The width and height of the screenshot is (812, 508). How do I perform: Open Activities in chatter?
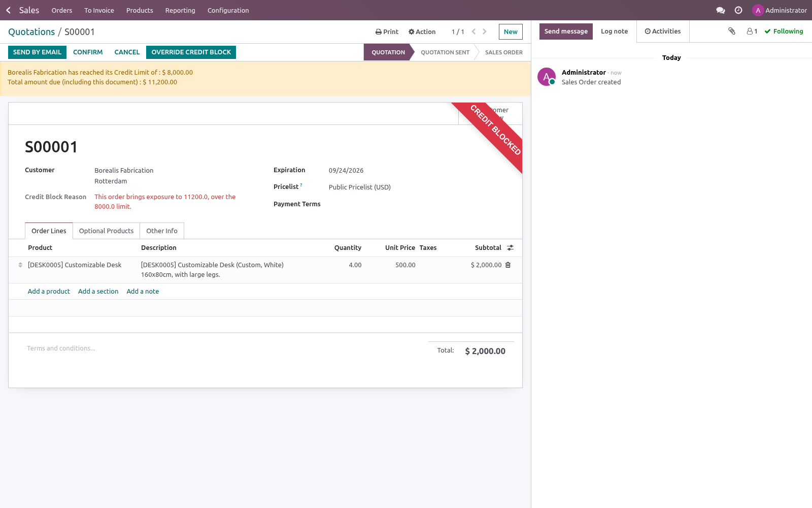(x=662, y=31)
